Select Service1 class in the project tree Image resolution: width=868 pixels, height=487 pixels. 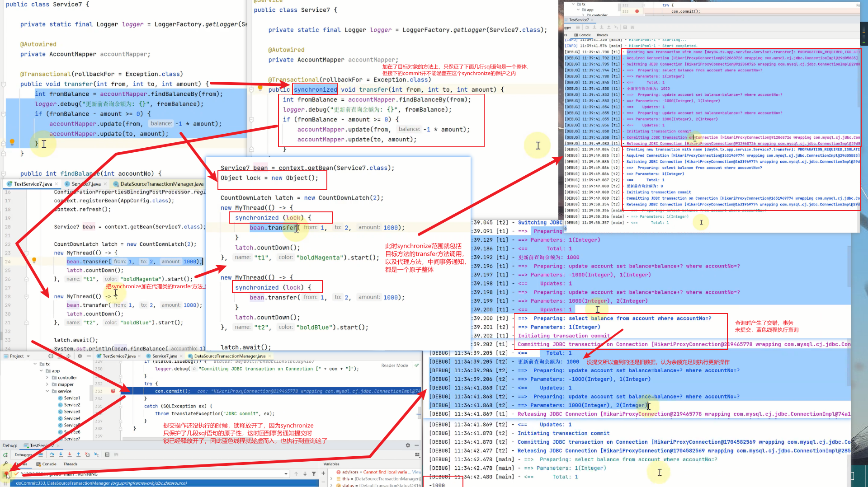coord(71,398)
